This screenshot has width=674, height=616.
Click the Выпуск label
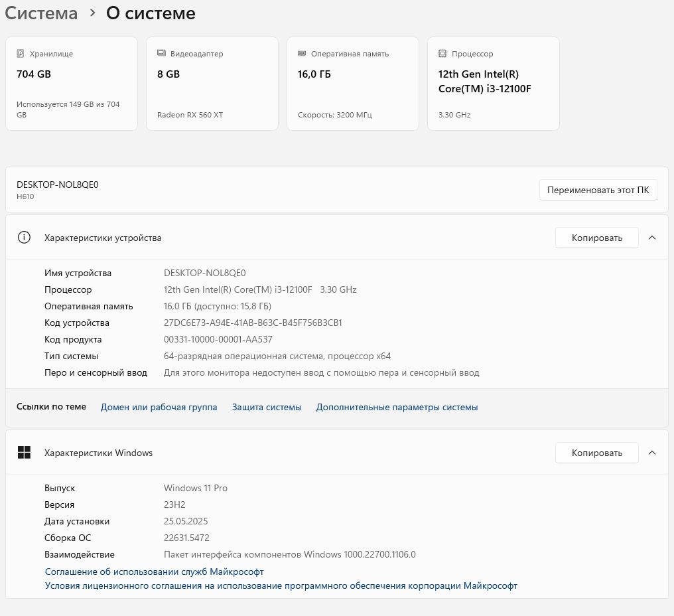coord(60,488)
